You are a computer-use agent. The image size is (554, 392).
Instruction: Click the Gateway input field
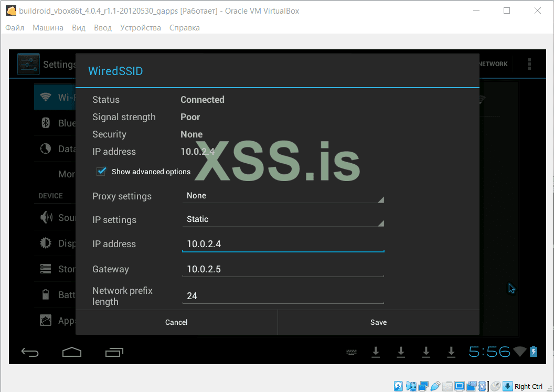tap(283, 269)
